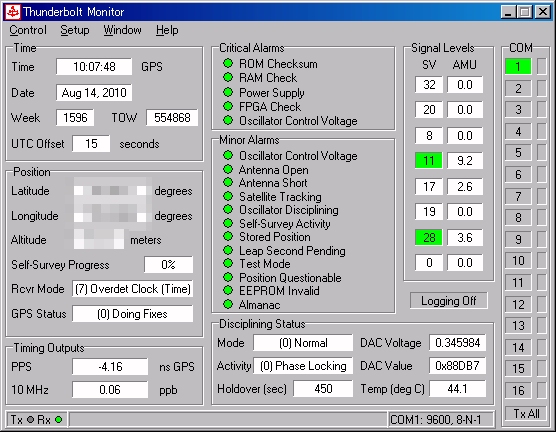This screenshot has height=432, width=556.
Task: Click the DAC Value 0x88DB7
Action: 457,366
